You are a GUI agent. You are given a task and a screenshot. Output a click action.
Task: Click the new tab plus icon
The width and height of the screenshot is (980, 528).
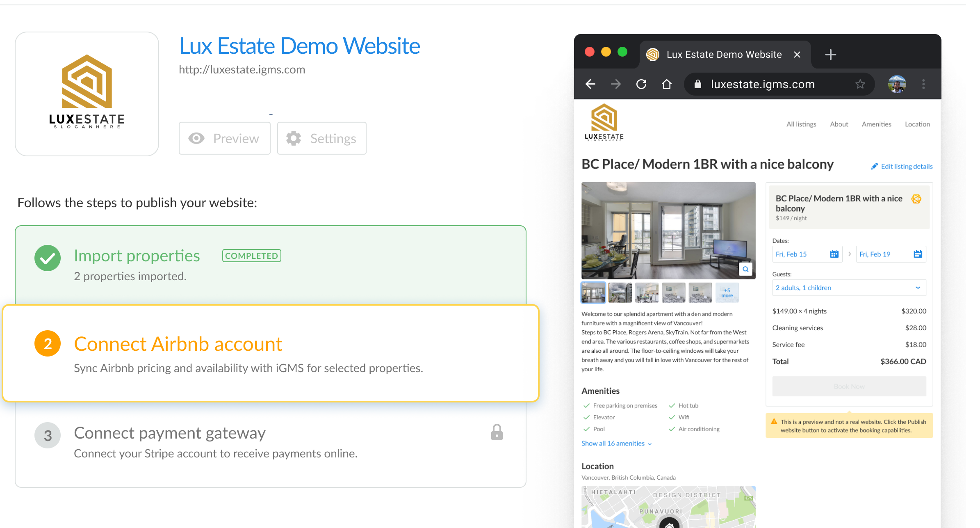pyautogui.click(x=831, y=55)
